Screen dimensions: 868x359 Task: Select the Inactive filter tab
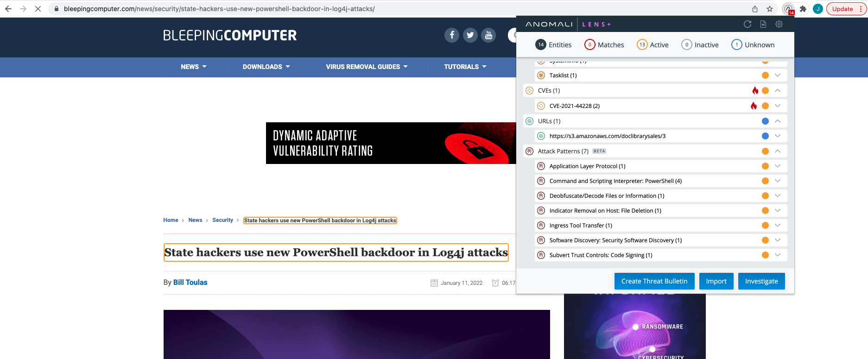[700, 44]
